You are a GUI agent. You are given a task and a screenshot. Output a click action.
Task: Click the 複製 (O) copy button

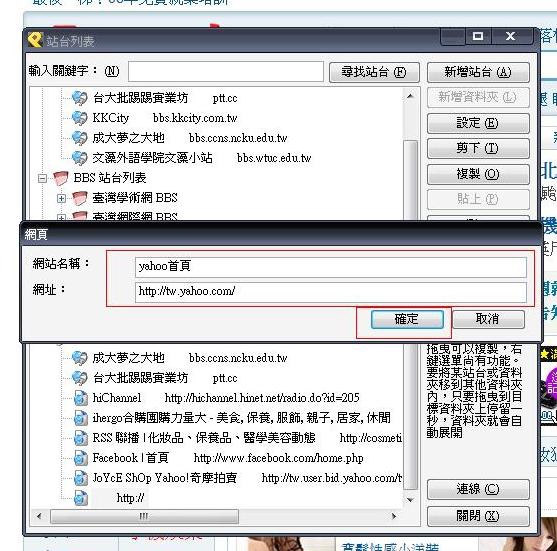point(478,174)
